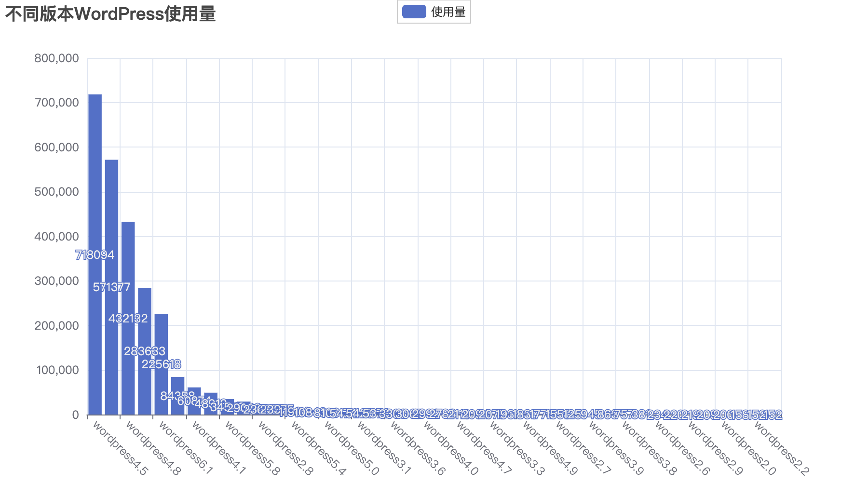Image resolution: width=868 pixels, height=482 pixels.
Task: Click the 700,000 y-axis label
Action: point(56,103)
